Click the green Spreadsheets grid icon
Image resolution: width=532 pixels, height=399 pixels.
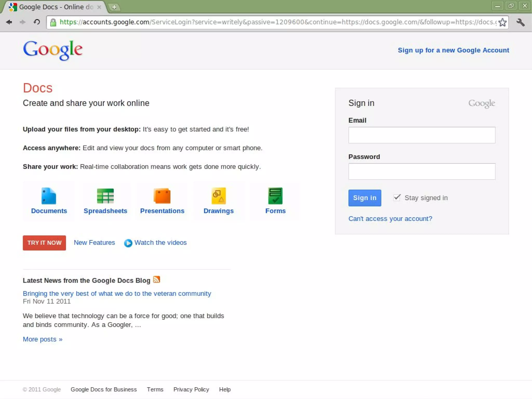pyautogui.click(x=105, y=196)
